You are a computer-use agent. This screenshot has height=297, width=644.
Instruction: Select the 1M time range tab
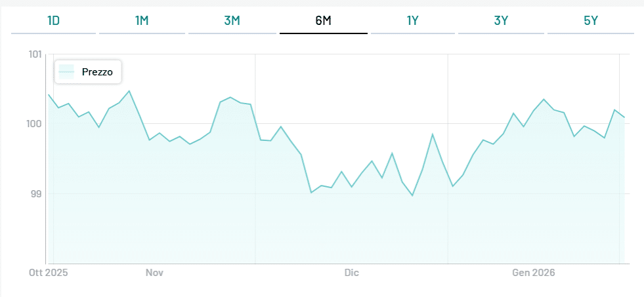tap(142, 20)
